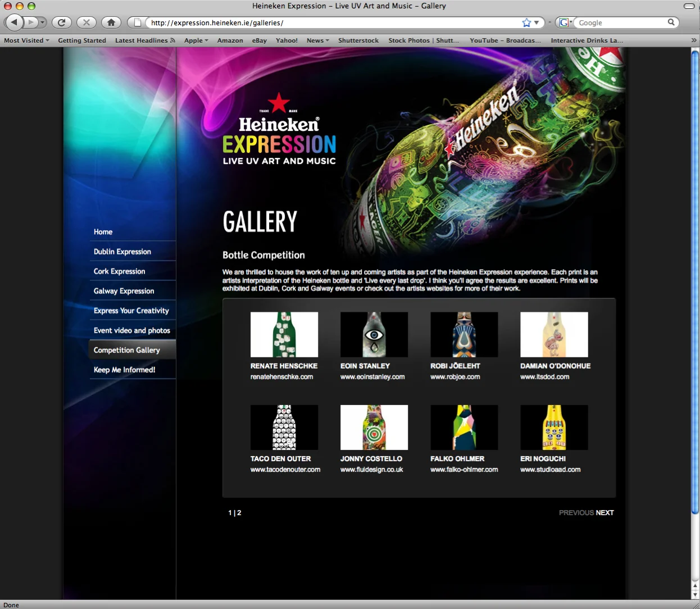Open the Shutterstock bookmark
Screen dimensions: 700x609
click(358, 40)
